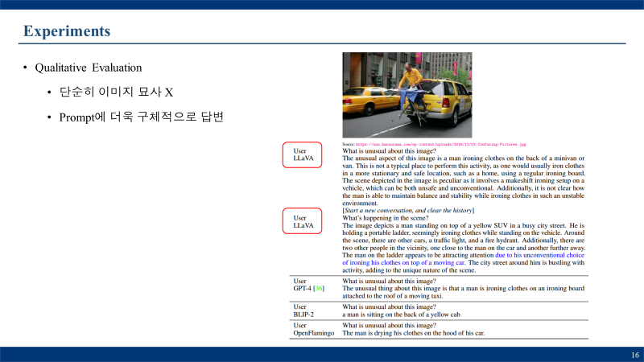Image resolution: width=644 pixels, height=362 pixels.
Task: Click 'Start a new conversation, and clear the history' text
Action: (408, 211)
